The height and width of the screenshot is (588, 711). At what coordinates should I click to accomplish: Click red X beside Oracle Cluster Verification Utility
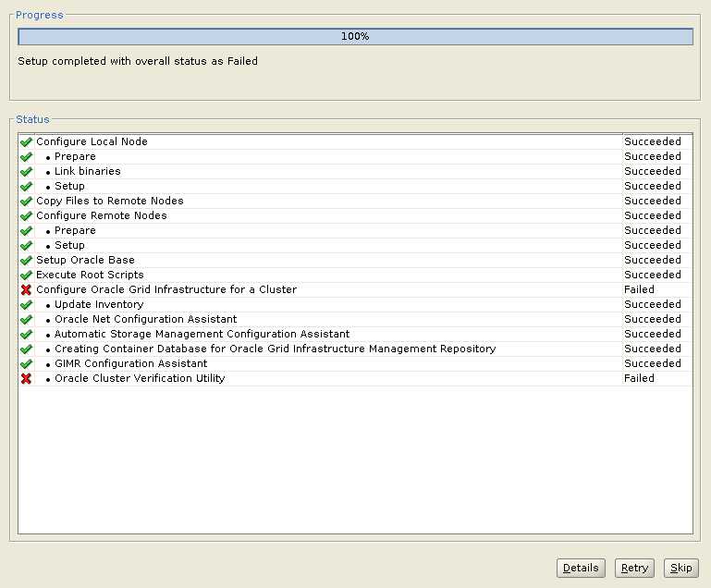[26, 378]
